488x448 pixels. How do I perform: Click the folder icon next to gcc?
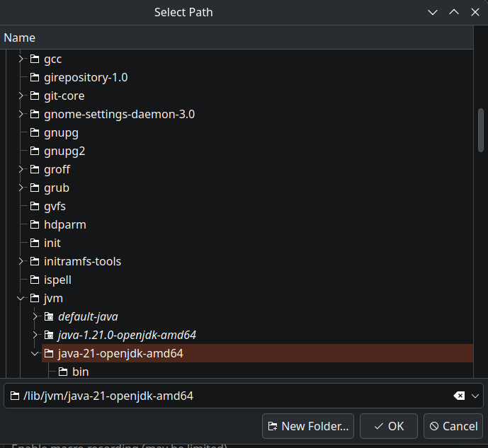pos(35,59)
